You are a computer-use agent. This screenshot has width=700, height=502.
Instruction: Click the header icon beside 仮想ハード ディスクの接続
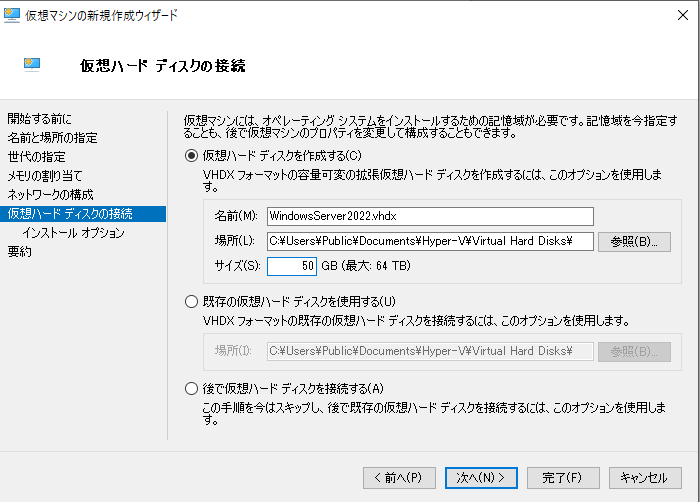32,65
